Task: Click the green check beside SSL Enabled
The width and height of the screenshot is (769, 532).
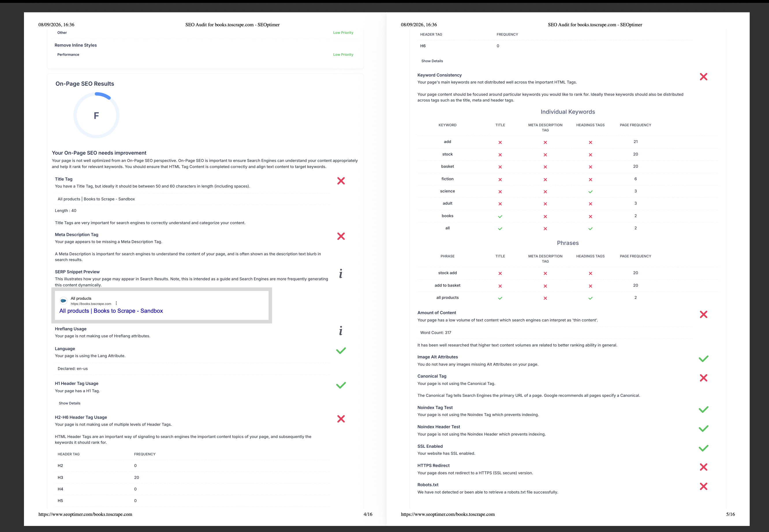Action: (x=704, y=448)
